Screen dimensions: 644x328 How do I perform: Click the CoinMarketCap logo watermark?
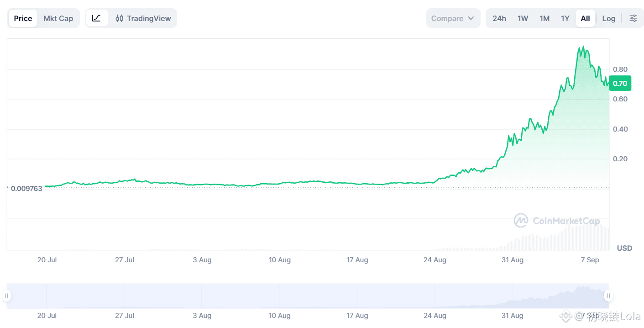[x=557, y=221]
